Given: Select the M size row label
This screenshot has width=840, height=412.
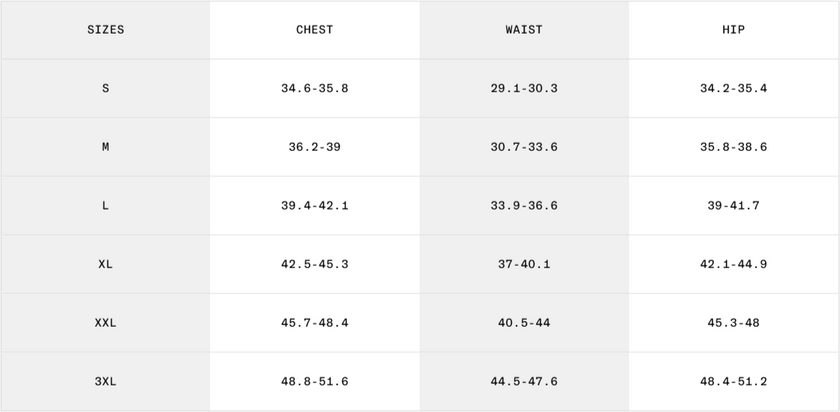Looking at the screenshot, I should tap(105, 147).
